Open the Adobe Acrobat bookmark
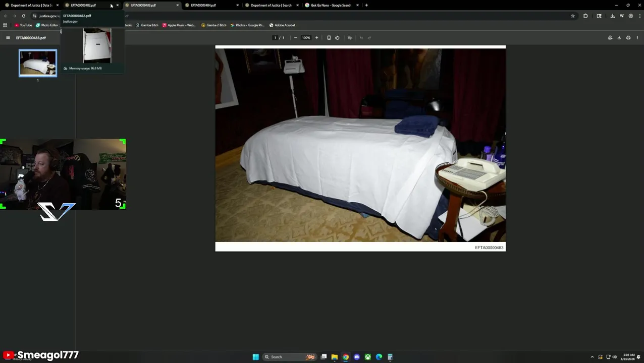The width and height of the screenshot is (644, 363). [282, 25]
